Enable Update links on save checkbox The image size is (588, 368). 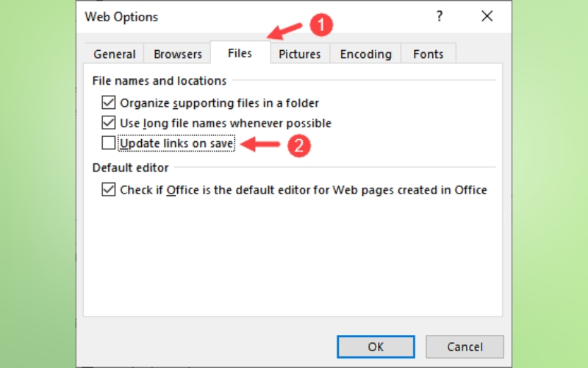pos(109,144)
